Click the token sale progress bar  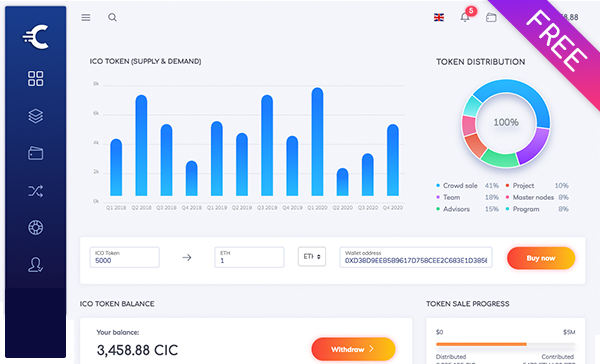pos(505,344)
